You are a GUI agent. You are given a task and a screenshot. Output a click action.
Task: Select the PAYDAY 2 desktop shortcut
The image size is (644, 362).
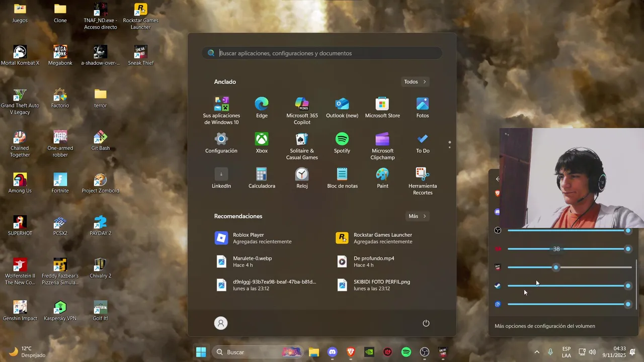(x=101, y=226)
